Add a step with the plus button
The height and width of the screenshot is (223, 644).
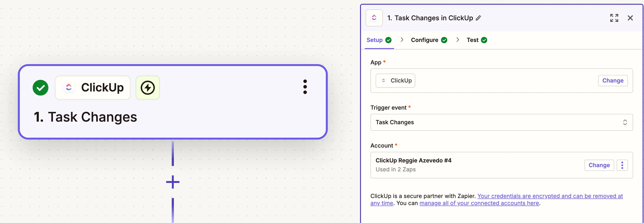173,182
